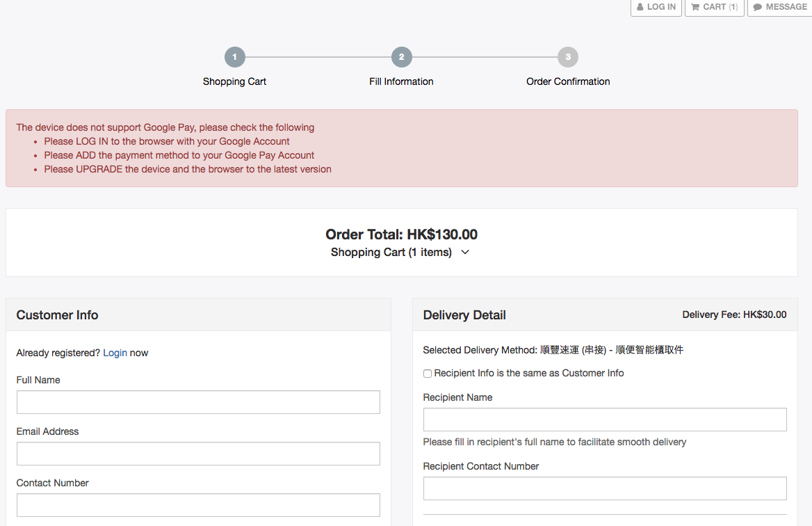Click the user icon beside LOG IN

(640, 7)
